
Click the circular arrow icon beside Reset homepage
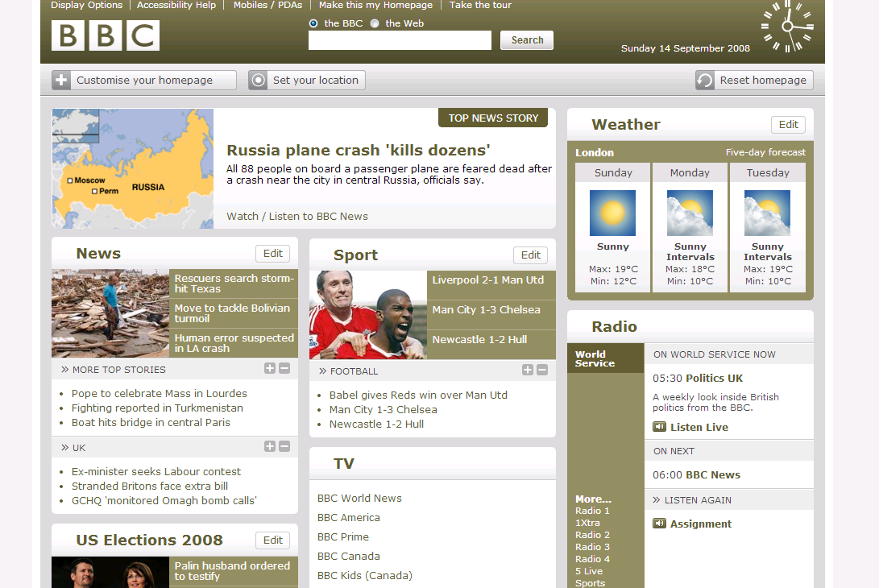tap(705, 81)
